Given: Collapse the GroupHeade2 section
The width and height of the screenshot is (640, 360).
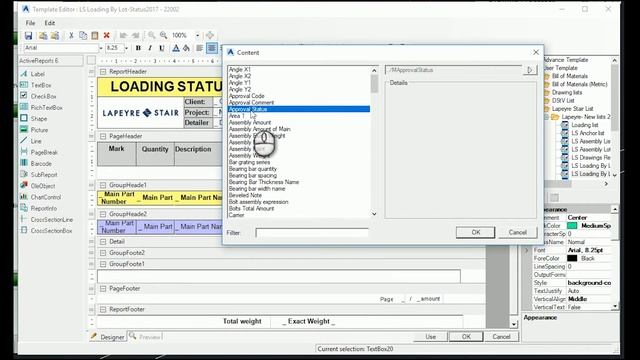Looking at the screenshot, I should [103, 214].
